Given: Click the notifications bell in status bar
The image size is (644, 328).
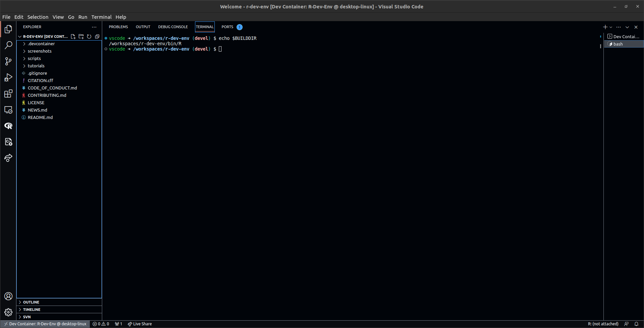Looking at the screenshot, I should click(x=636, y=324).
